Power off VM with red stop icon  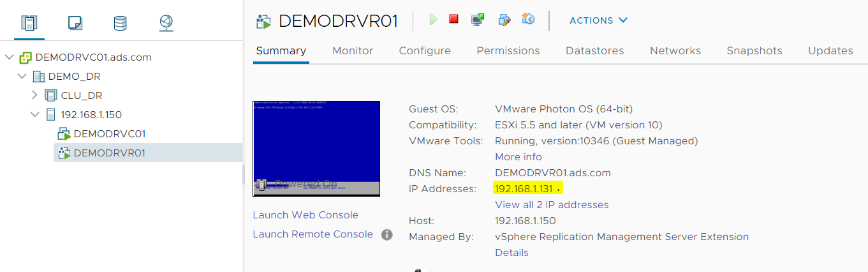(x=453, y=19)
